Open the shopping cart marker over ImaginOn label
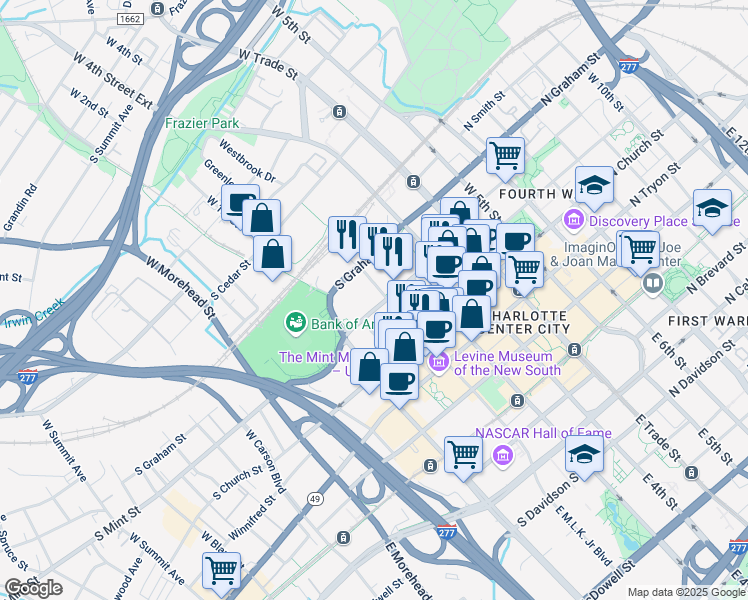748x600 pixels. 640,249
